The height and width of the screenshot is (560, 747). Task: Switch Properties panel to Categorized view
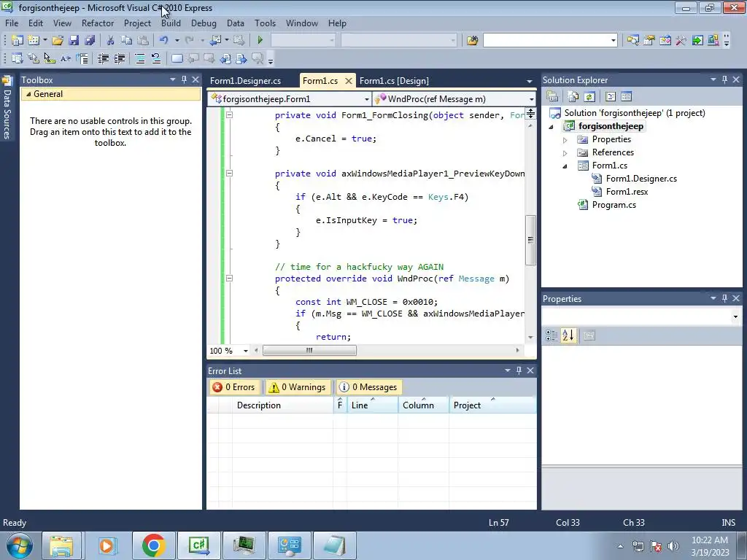[x=551, y=335]
